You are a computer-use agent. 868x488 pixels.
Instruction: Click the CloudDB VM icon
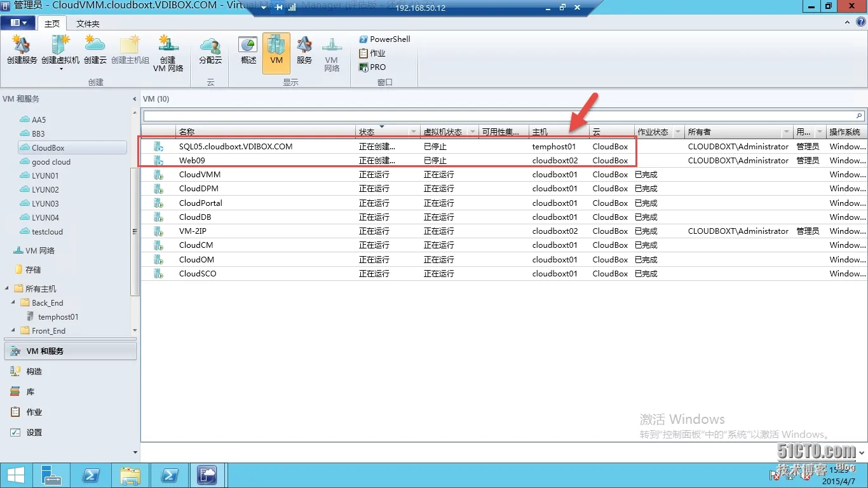click(x=158, y=217)
